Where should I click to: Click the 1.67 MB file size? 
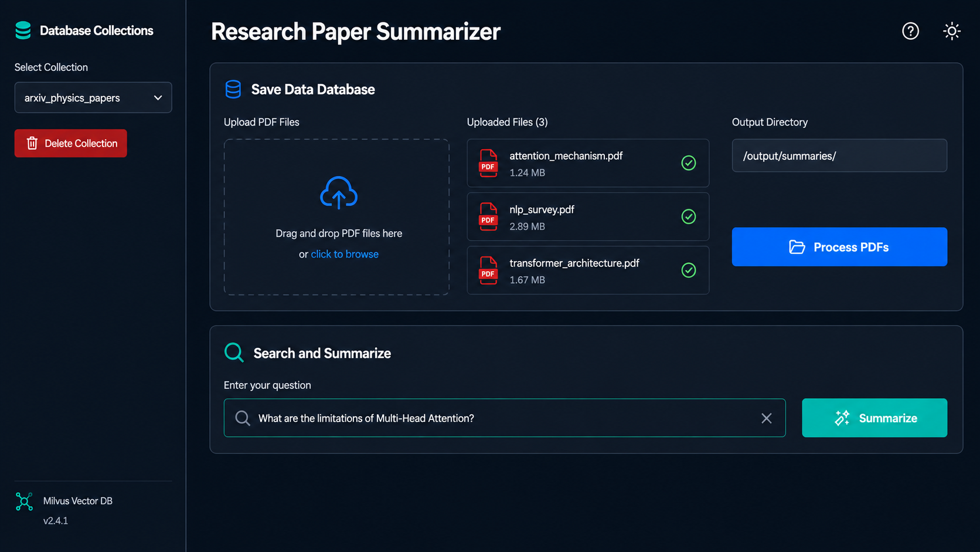528,280
